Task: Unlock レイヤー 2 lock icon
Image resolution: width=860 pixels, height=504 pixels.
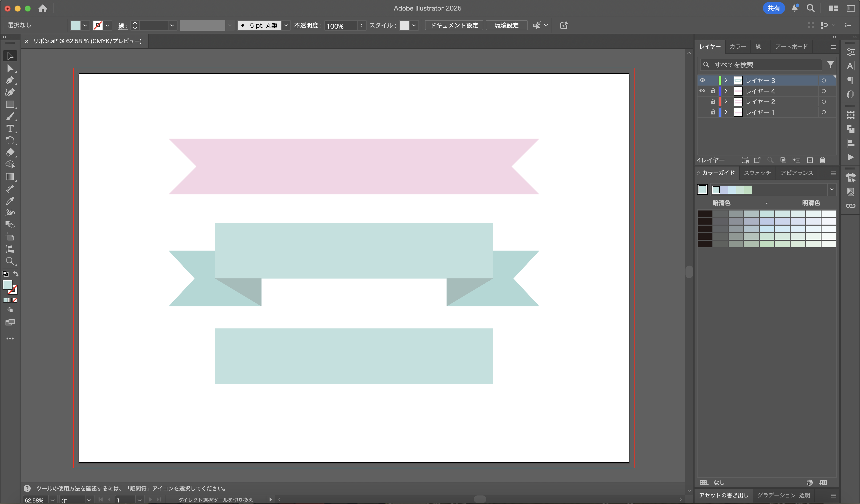Action: 713,102
